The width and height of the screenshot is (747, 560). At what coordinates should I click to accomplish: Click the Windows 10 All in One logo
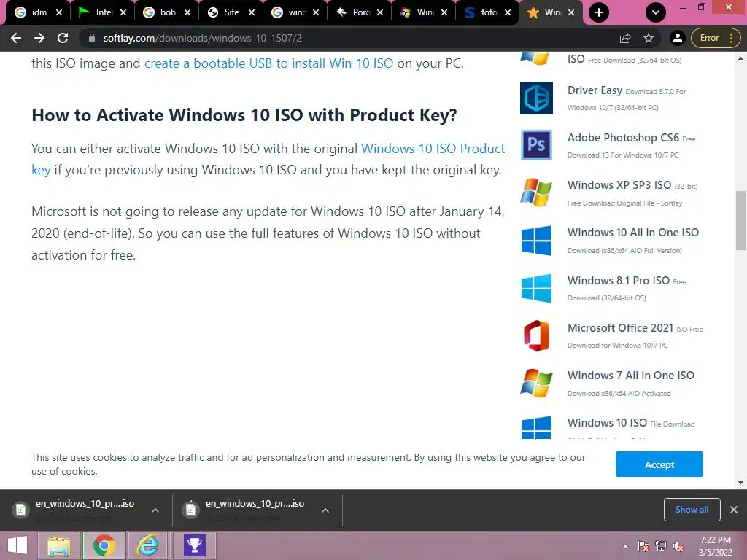[536, 241]
